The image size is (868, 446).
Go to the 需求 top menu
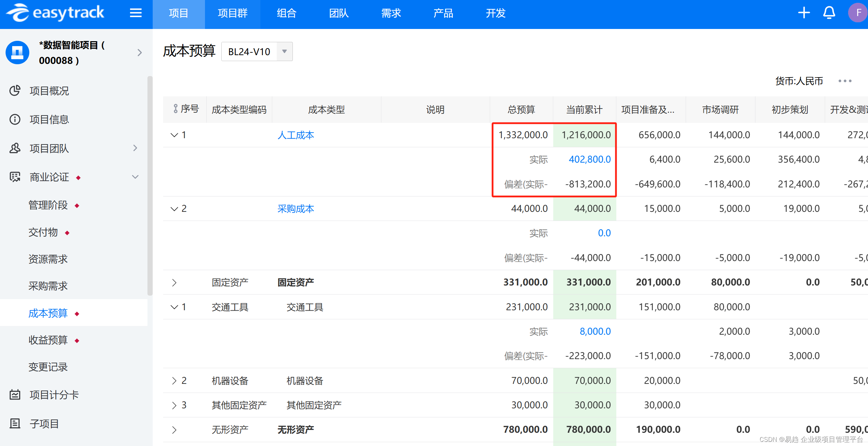click(391, 13)
